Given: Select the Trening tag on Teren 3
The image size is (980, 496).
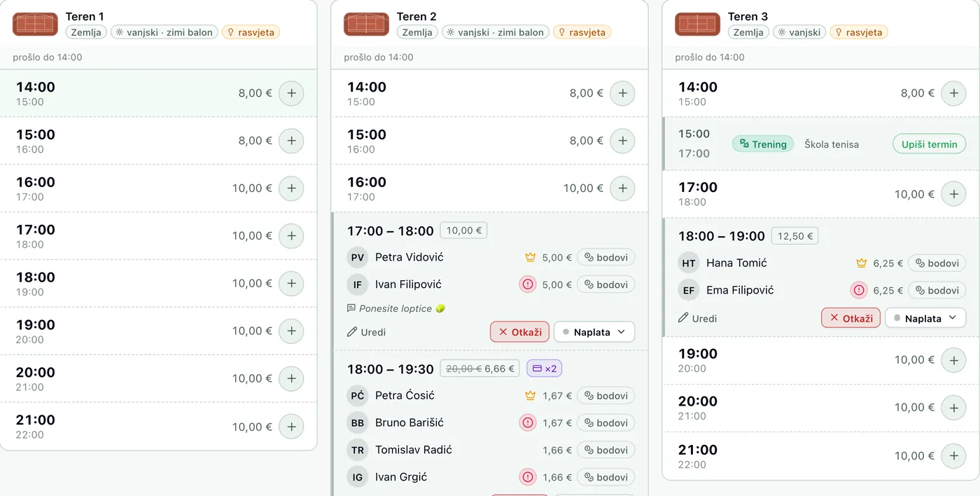Looking at the screenshot, I should click(763, 144).
